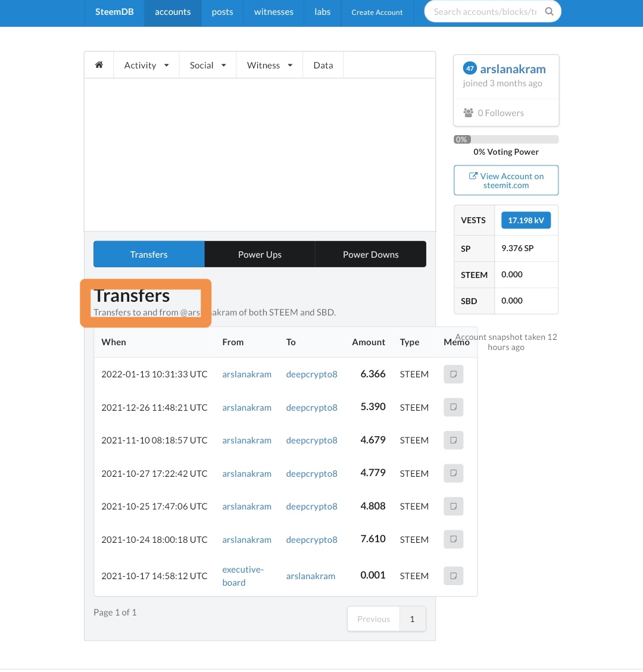Click 0 Followers link
The height and width of the screenshot is (672, 643).
tap(501, 112)
